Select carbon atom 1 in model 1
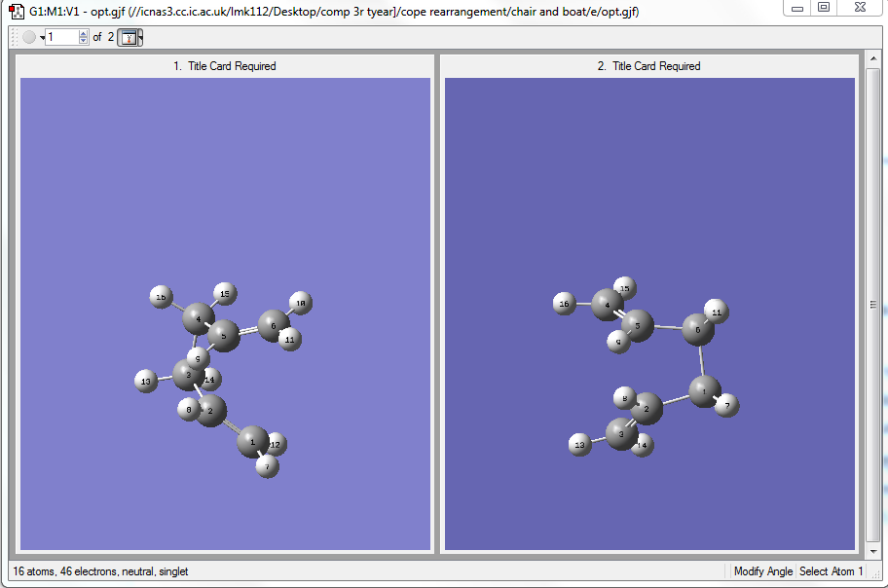The image size is (888, 588). point(252,442)
